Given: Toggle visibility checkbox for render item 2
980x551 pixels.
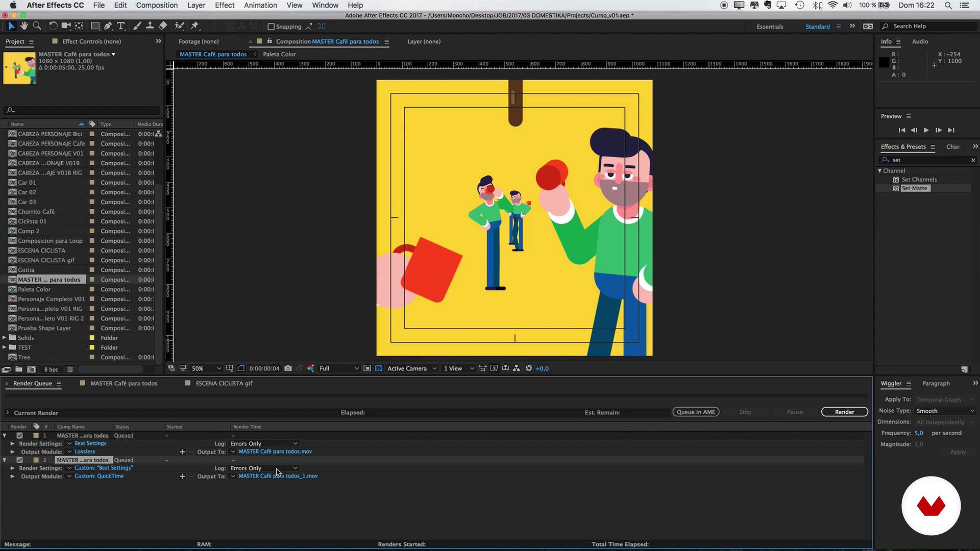Looking at the screenshot, I should coord(19,460).
